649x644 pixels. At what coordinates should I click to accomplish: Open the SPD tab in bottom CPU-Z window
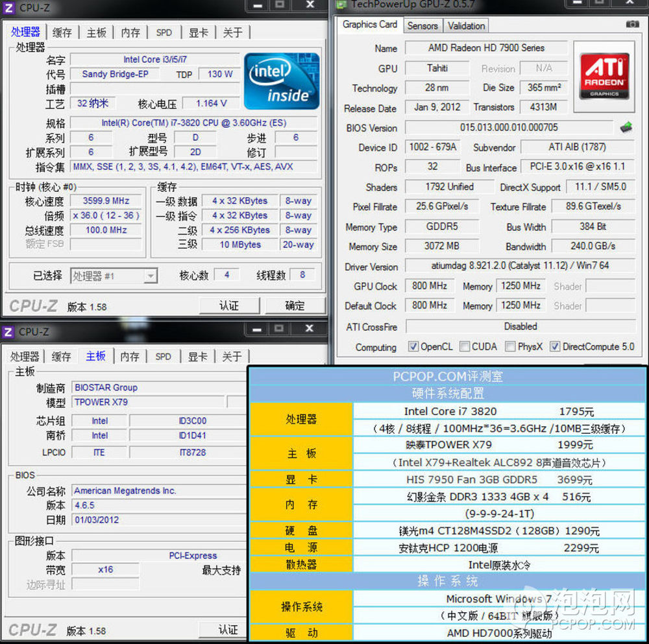[x=164, y=357]
